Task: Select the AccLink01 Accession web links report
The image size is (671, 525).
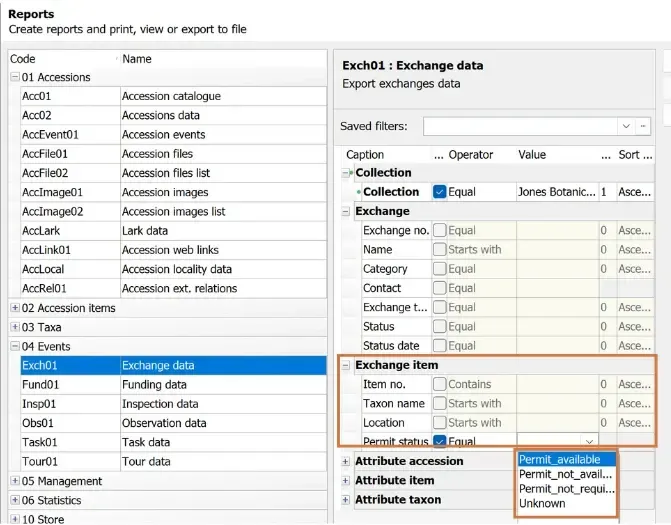Action: coord(173,250)
